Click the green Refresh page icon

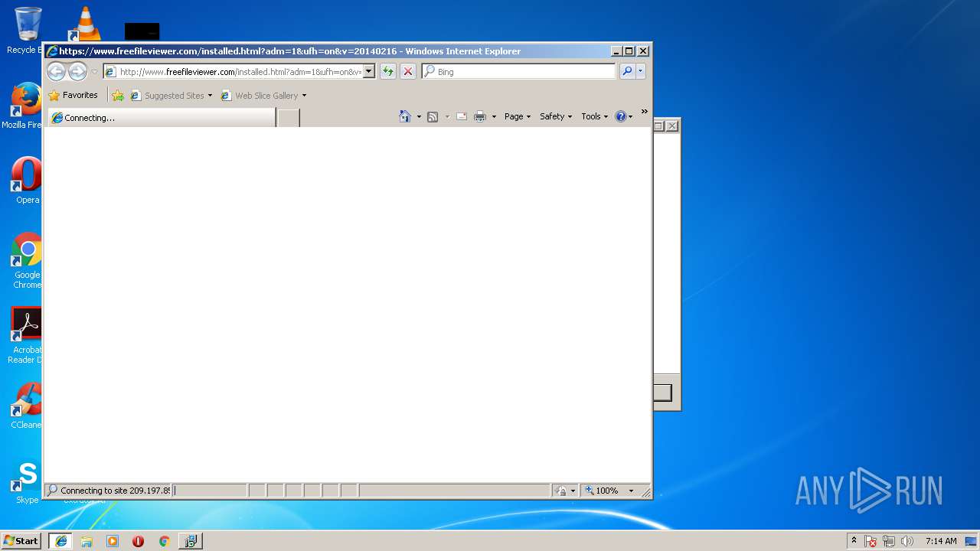click(388, 72)
